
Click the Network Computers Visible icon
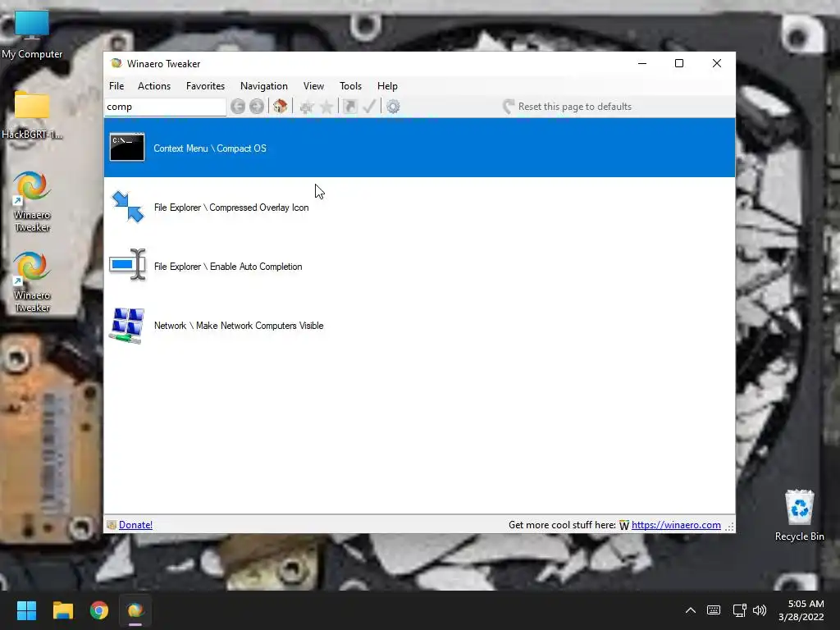pyautogui.click(x=127, y=325)
